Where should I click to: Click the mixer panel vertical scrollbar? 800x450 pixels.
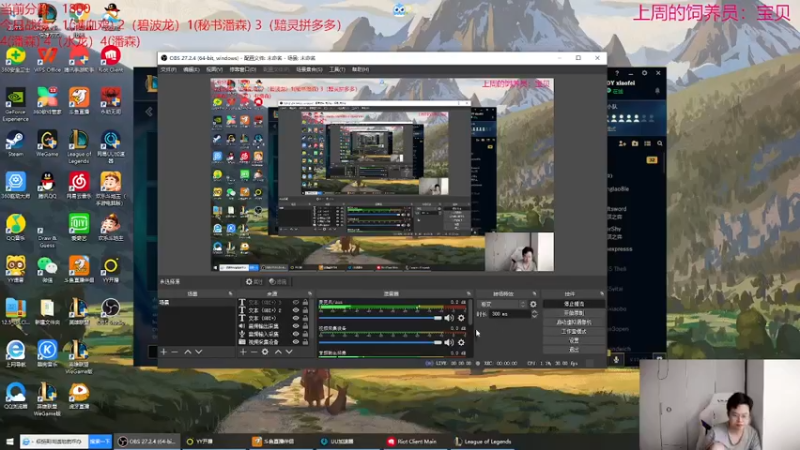coord(470,312)
